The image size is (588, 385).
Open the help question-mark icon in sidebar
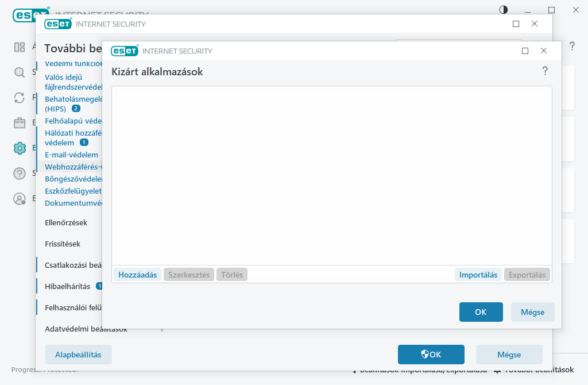pos(20,174)
